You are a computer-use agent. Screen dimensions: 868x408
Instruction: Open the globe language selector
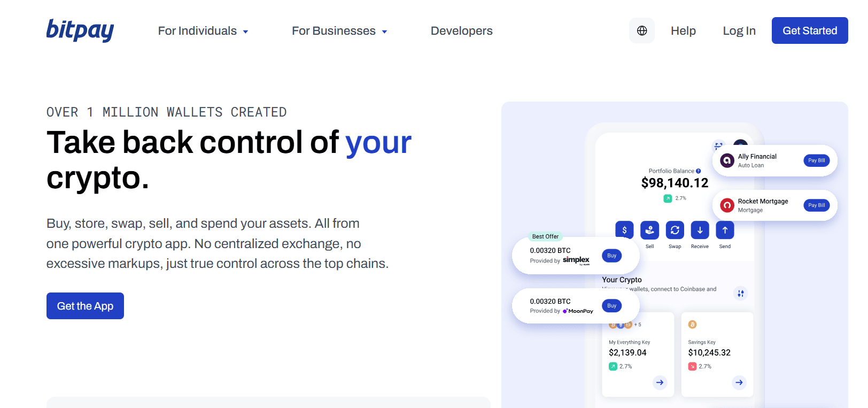[x=642, y=30]
